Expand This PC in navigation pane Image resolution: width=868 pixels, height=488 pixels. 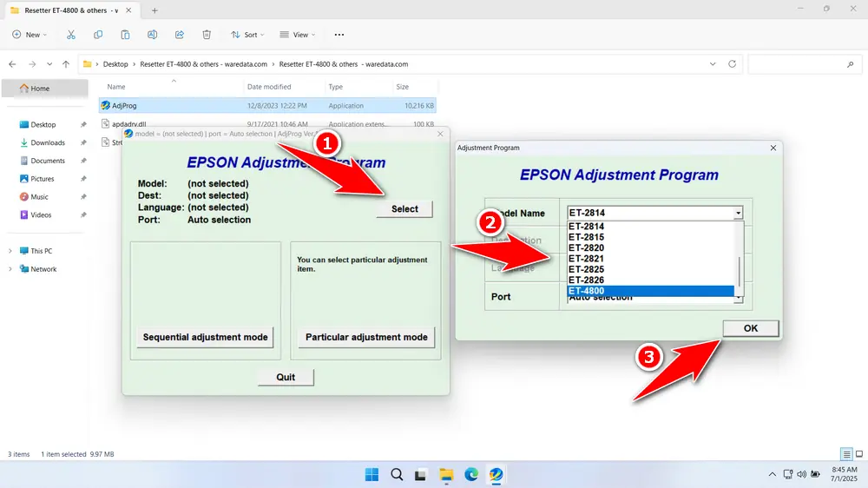[x=10, y=251]
